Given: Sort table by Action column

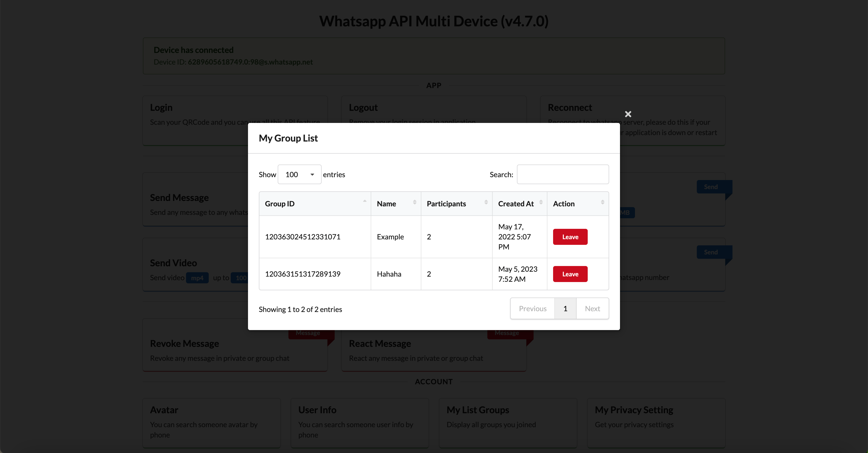Looking at the screenshot, I should point(577,204).
